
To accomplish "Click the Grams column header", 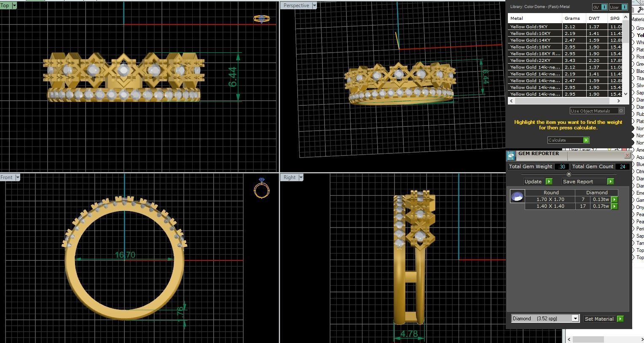I will click(x=574, y=18).
